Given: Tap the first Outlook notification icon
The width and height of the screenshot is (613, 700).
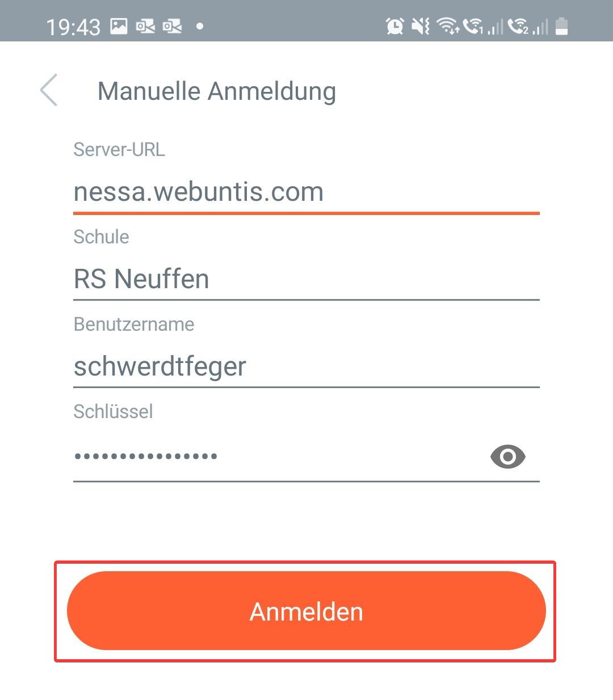Looking at the screenshot, I should point(145,26).
